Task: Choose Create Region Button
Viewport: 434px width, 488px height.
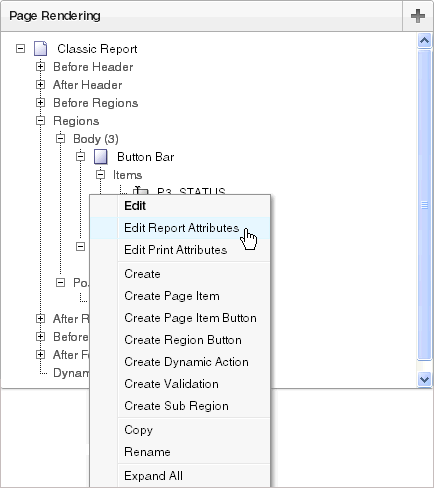Action: pyautogui.click(x=180, y=340)
